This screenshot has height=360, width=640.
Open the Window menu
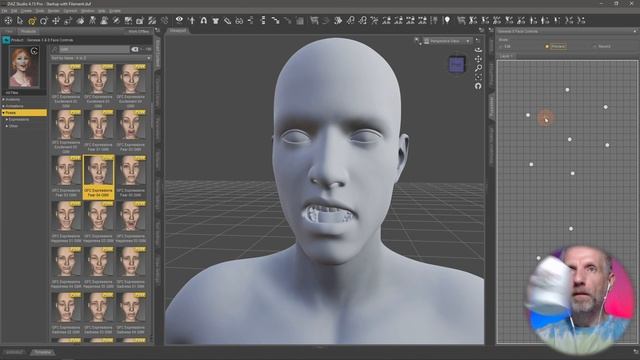pyautogui.click(x=87, y=11)
